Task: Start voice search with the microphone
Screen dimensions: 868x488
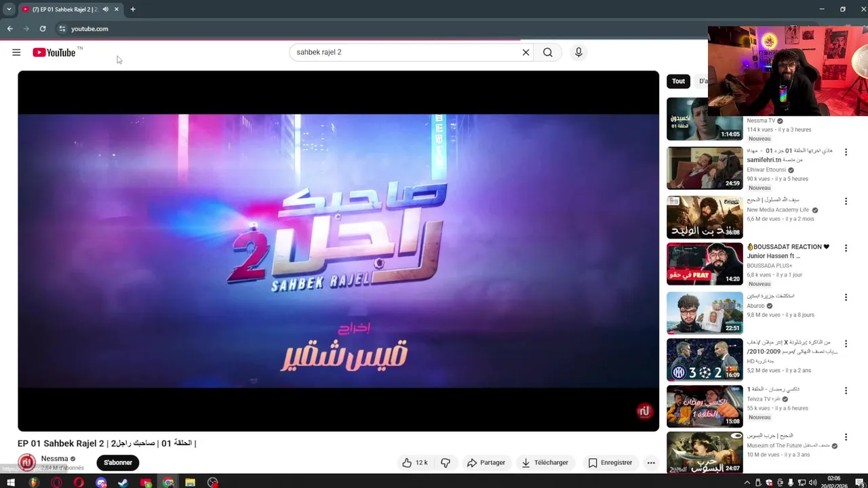Action: click(578, 52)
